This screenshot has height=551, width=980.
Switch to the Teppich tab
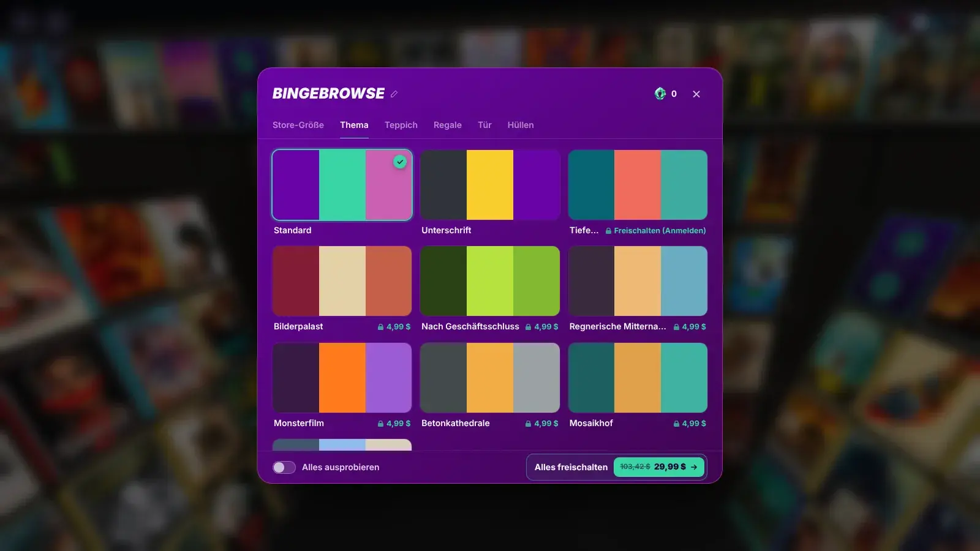click(x=401, y=125)
